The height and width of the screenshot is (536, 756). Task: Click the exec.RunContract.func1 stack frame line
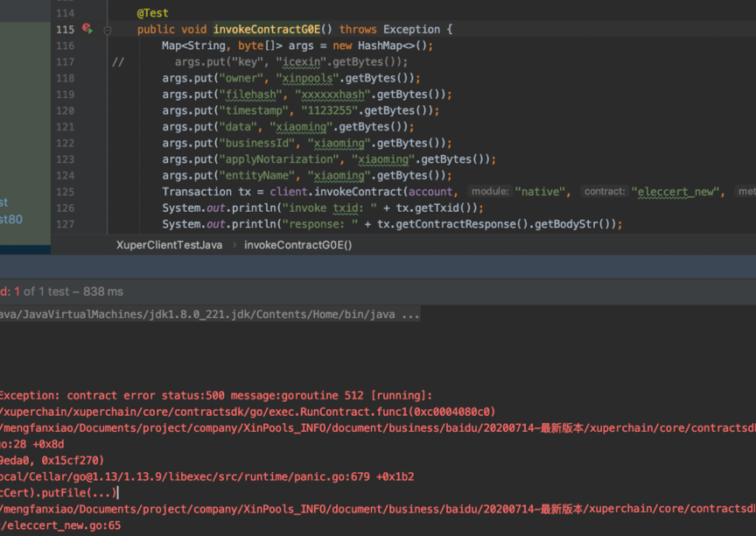[x=248, y=412]
